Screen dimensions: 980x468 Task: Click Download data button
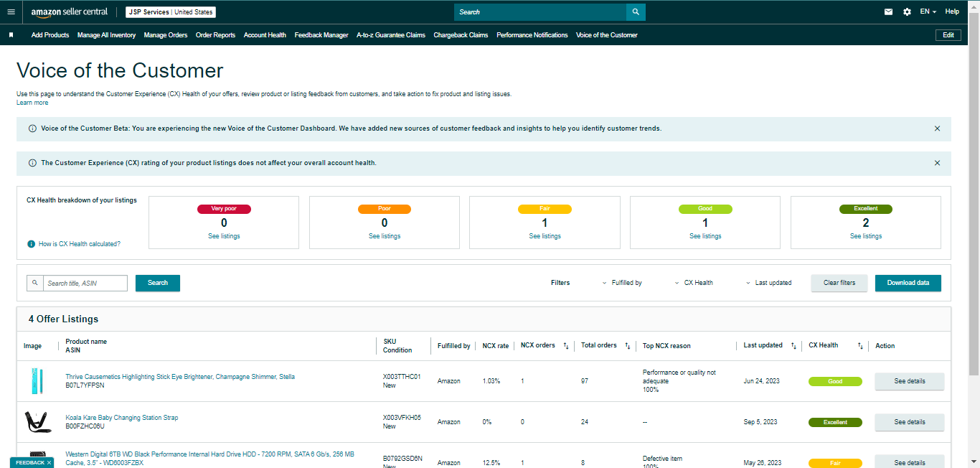[908, 283]
